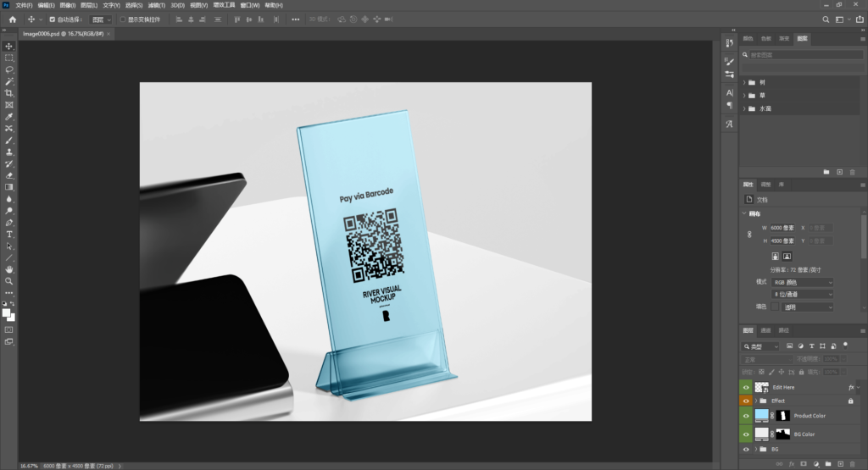Select the Move tool in the toolbox
This screenshot has height=470, width=868.
coord(8,46)
